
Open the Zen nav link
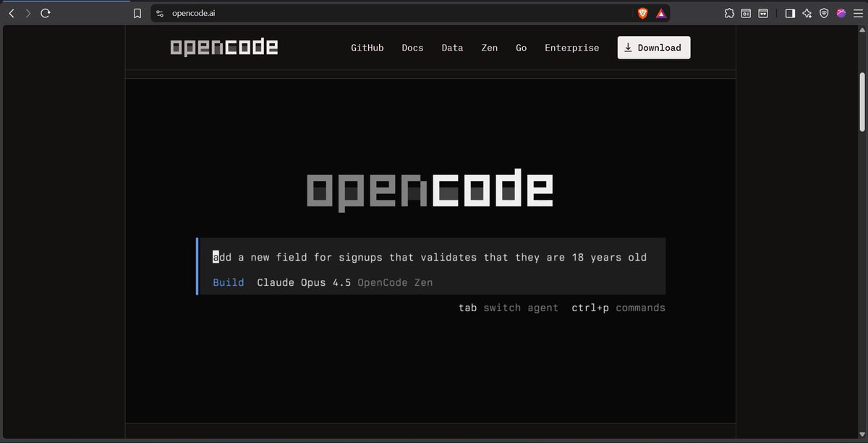[490, 48]
